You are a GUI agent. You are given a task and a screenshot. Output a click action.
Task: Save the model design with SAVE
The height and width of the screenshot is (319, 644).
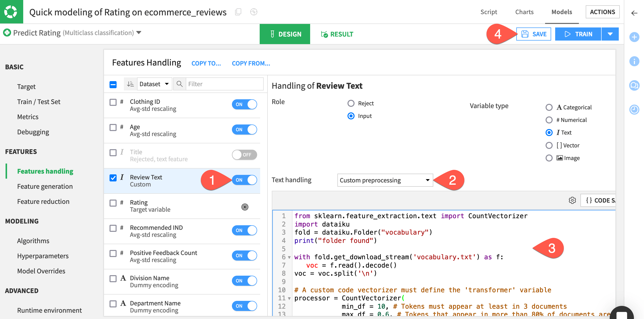pos(533,34)
